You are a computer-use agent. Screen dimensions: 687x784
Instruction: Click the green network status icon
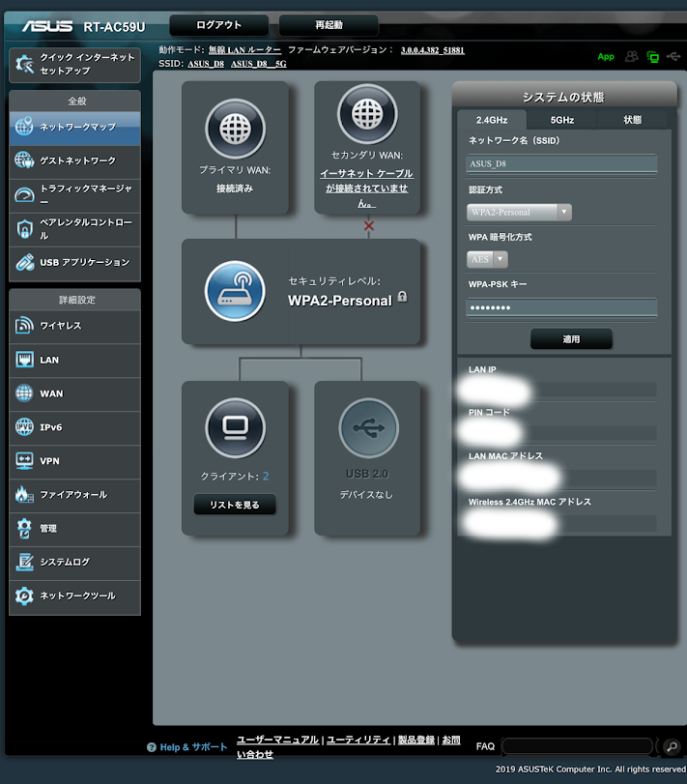coord(652,57)
